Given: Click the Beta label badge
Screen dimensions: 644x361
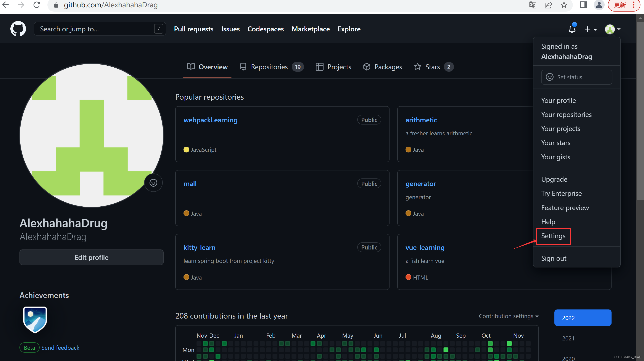Looking at the screenshot, I should pyautogui.click(x=29, y=348).
